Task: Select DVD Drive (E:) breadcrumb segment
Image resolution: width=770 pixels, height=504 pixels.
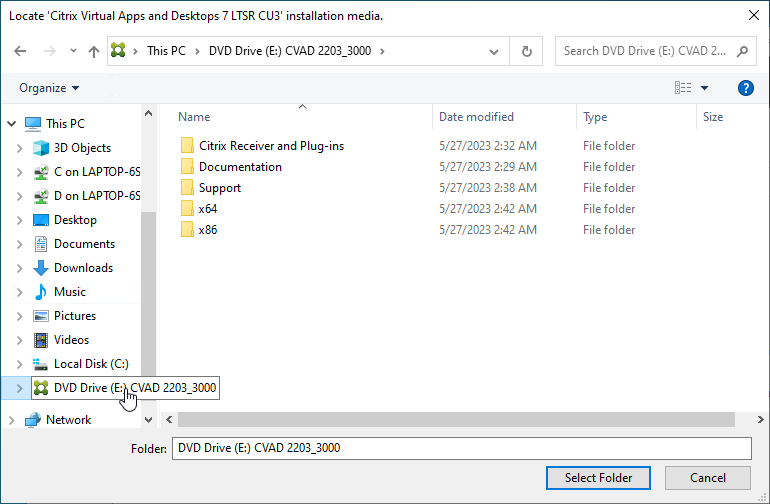Action: tap(290, 51)
